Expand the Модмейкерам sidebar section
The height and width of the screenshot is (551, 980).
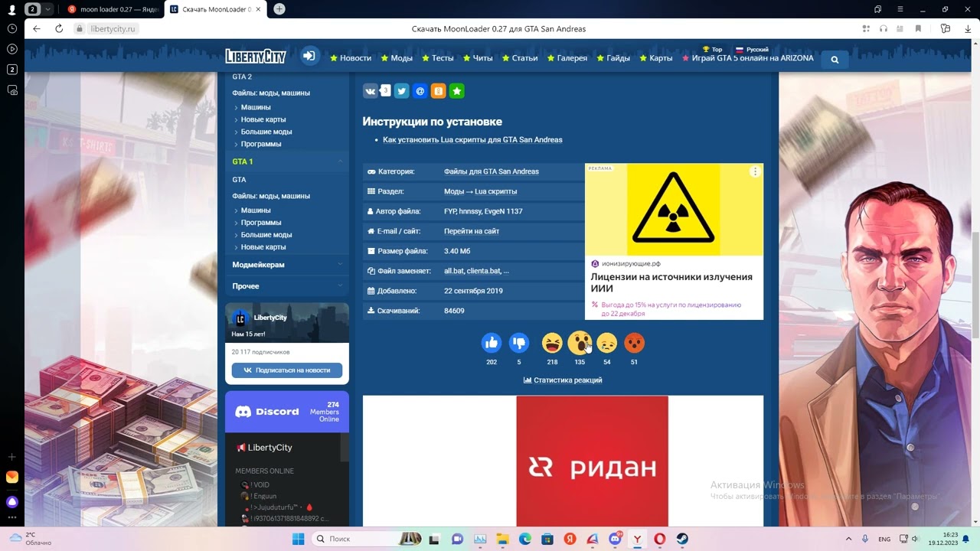[x=340, y=264]
